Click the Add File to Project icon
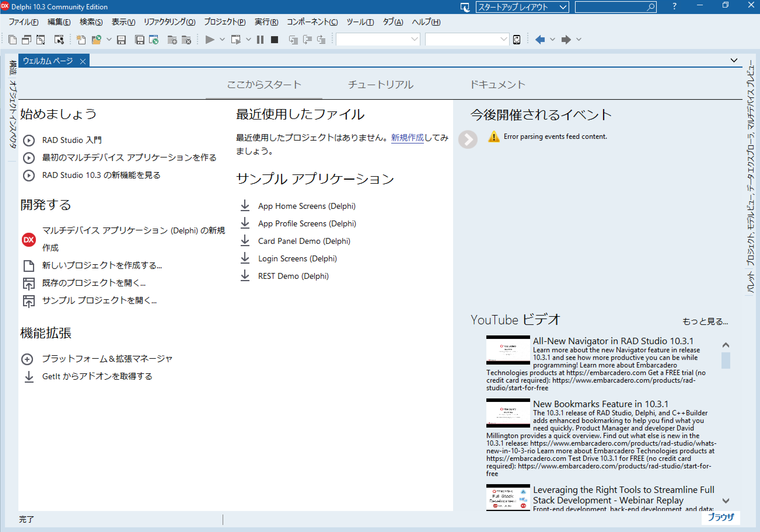This screenshot has width=760, height=532. pos(172,40)
